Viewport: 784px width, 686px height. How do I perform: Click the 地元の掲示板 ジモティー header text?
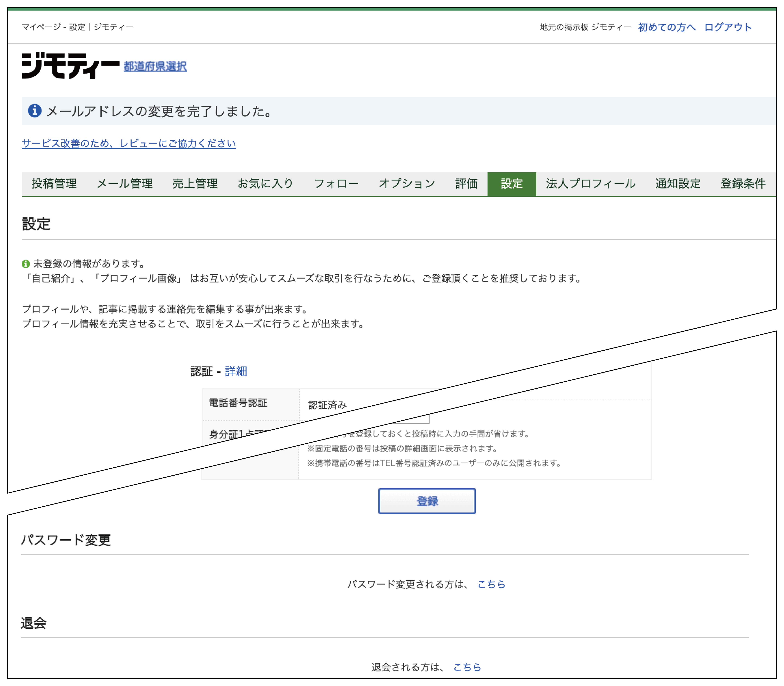[585, 27]
